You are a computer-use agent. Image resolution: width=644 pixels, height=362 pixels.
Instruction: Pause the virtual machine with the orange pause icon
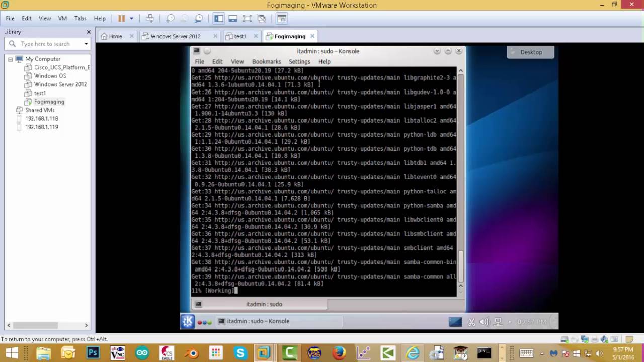[121, 18]
